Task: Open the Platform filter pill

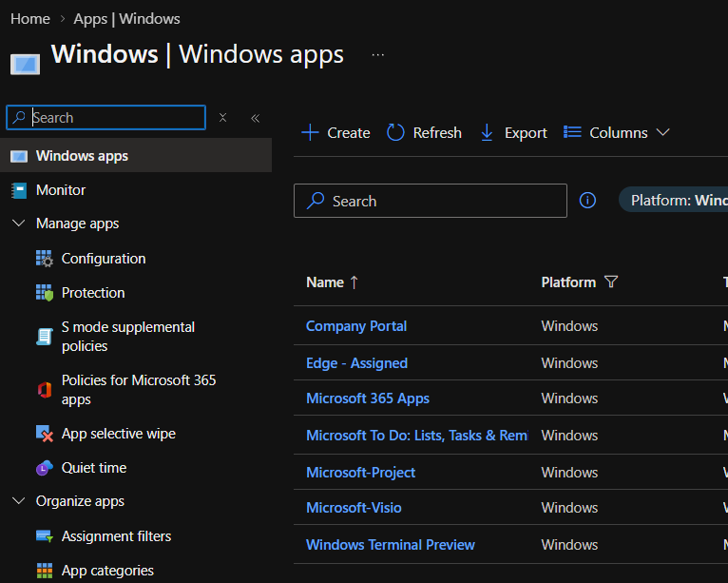Action: [x=674, y=201]
